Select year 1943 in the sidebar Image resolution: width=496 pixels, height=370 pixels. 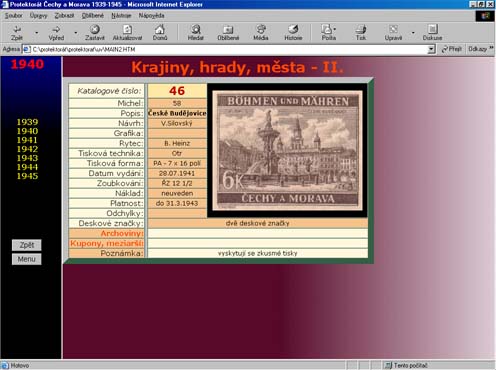(x=27, y=158)
